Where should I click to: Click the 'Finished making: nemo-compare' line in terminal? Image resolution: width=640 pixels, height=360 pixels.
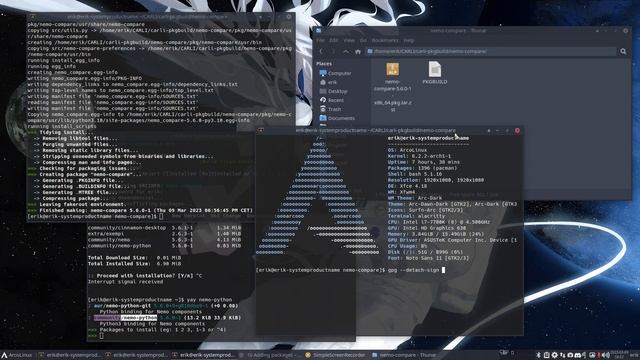(140, 210)
